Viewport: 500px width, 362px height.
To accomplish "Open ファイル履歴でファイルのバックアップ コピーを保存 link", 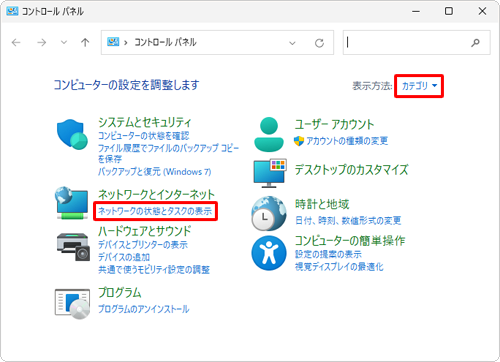I will (168, 153).
